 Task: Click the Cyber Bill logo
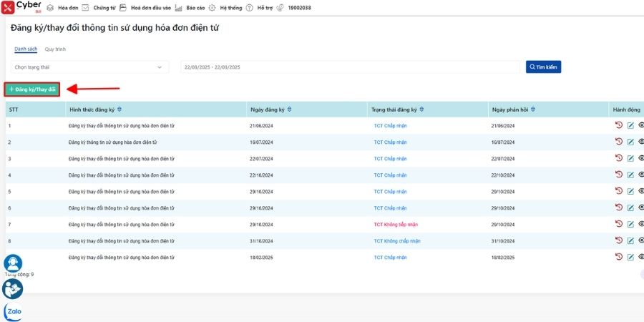tap(21, 8)
